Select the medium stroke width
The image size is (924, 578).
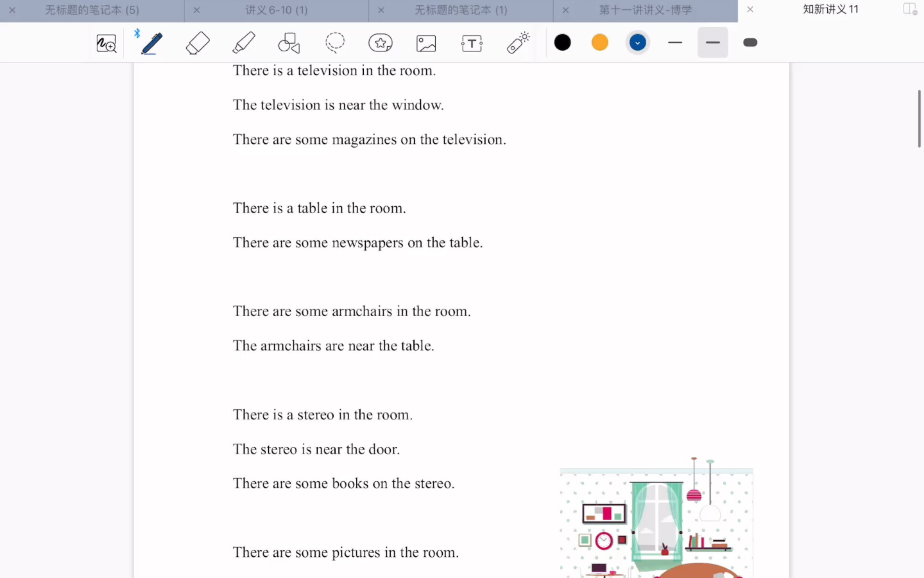pyautogui.click(x=713, y=43)
